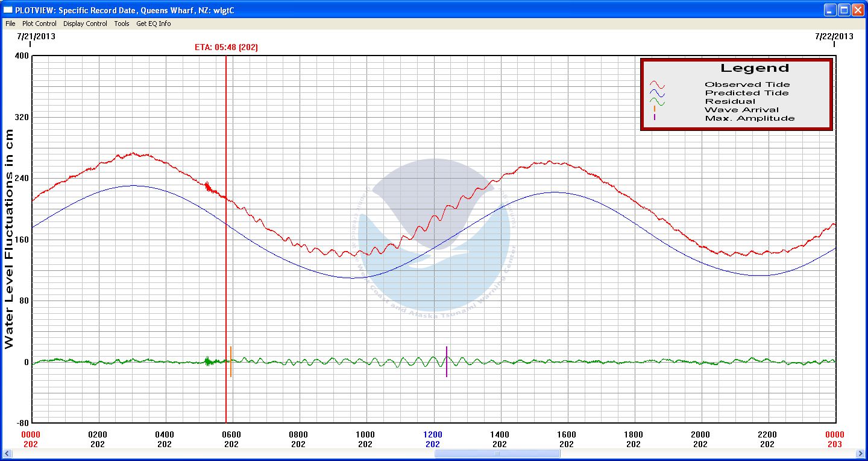
Task: Click the purple Max. Amplitude legend symbol
Action: click(655, 118)
